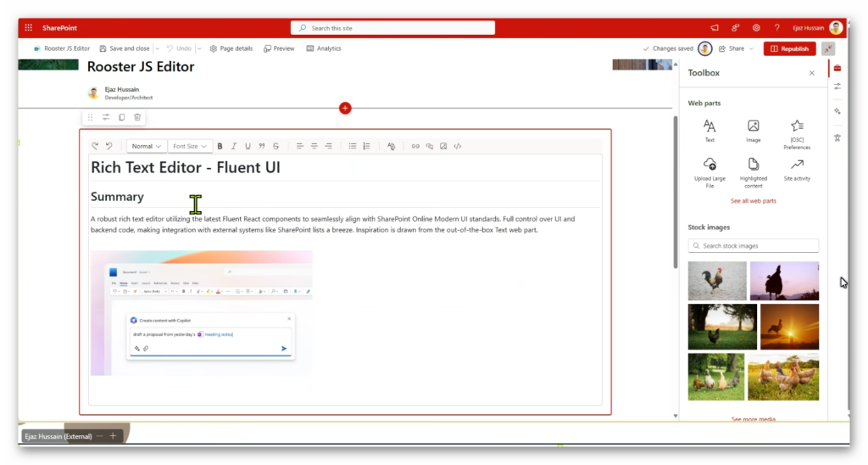Add the Highlighted content web part

point(754,173)
